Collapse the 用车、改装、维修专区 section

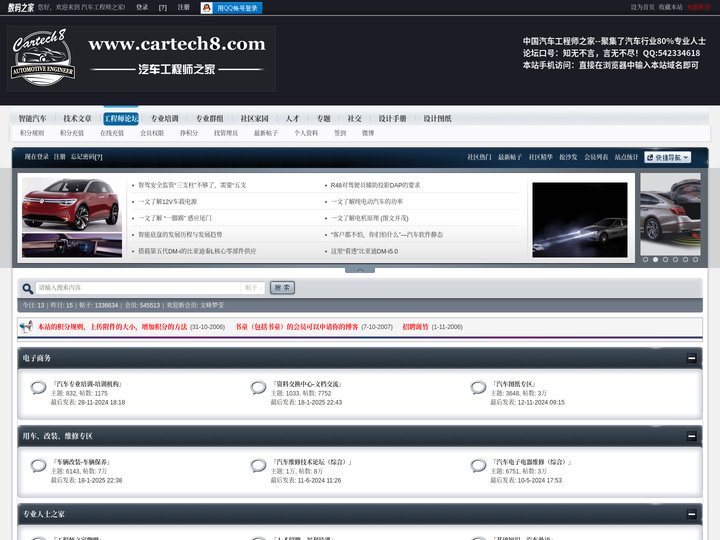tap(692, 436)
